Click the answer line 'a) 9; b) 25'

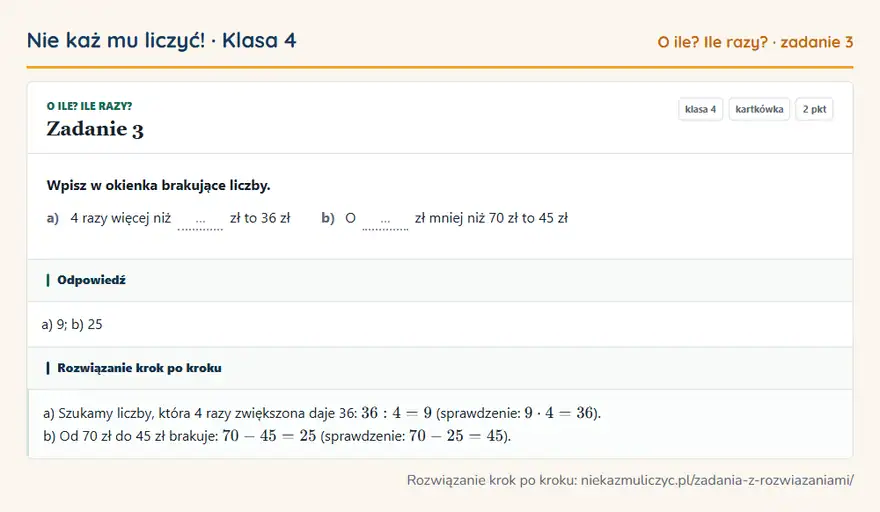(72, 324)
